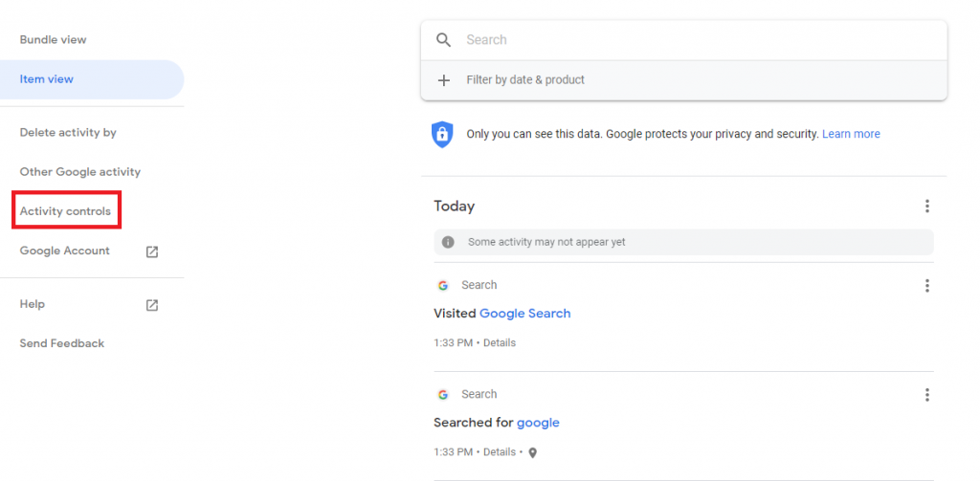Open the google searched term link
This screenshot has width=980, height=481.
(x=538, y=423)
